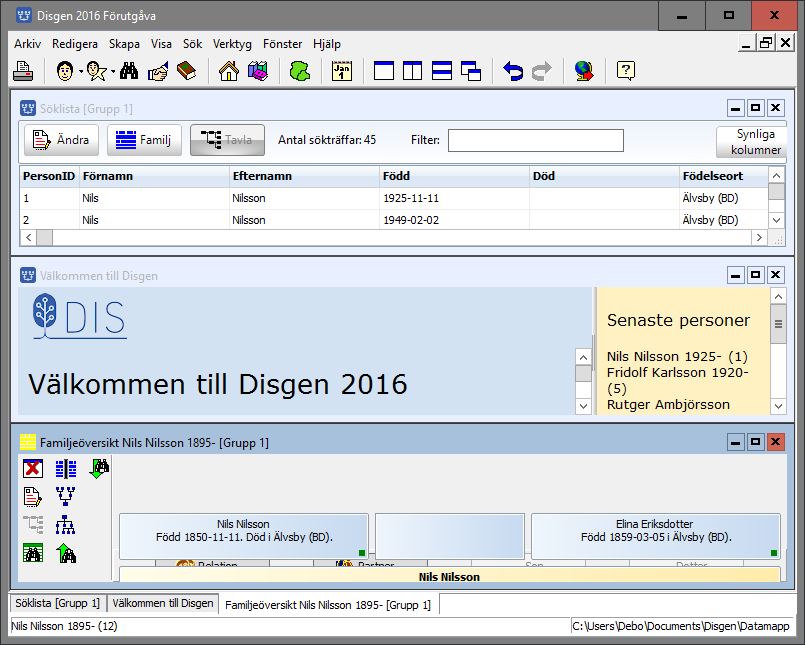Click the blue ancestor tree icon
This screenshot has width=805, height=645.
66,497
